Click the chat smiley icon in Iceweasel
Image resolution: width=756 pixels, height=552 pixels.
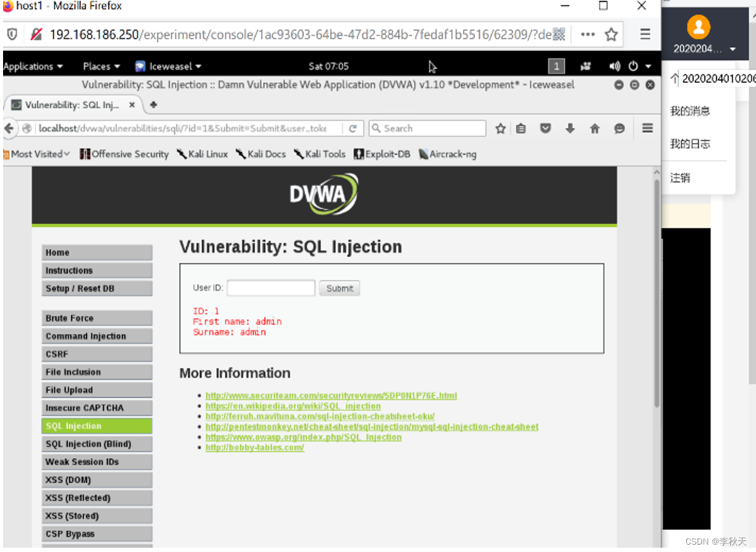point(619,128)
